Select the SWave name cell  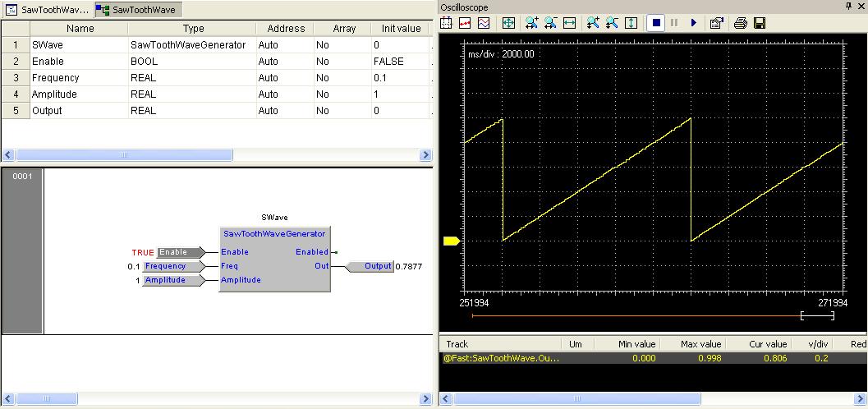tap(79, 45)
